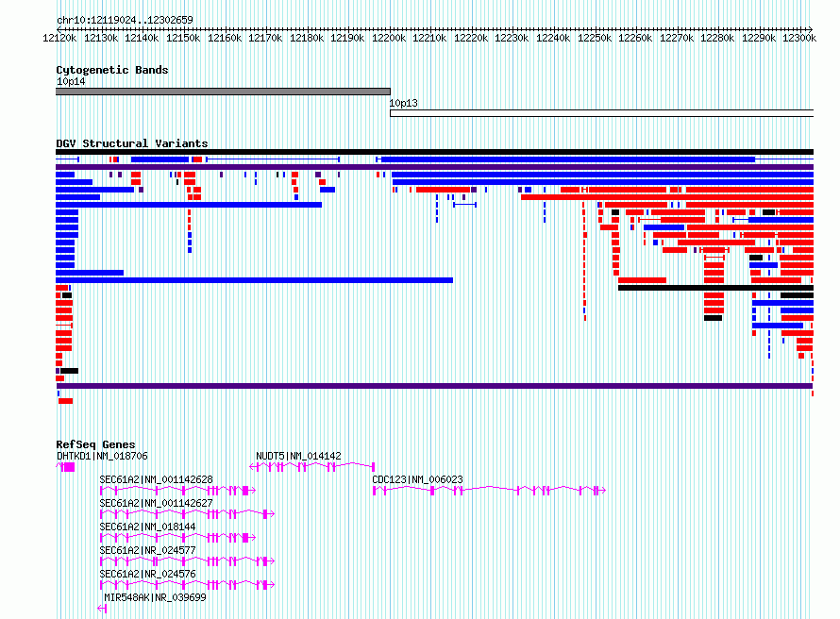Click the blue variant ending near 12183k
This screenshot has width=840, height=619.
[x=189, y=205]
